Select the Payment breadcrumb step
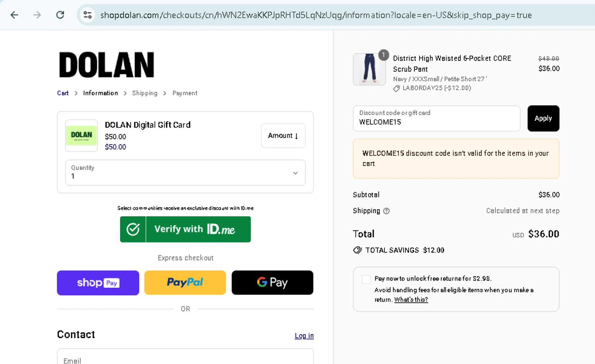Viewport: 595px width, 364px height. [185, 93]
